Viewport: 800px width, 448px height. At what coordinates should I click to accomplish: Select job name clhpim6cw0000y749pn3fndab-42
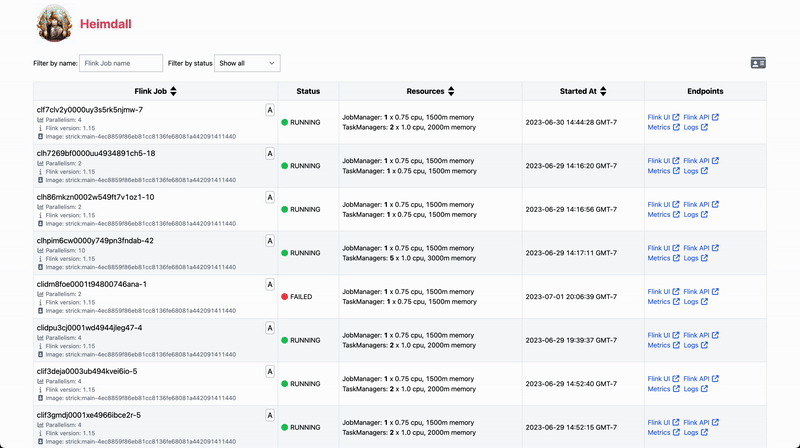tap(95, 240)
